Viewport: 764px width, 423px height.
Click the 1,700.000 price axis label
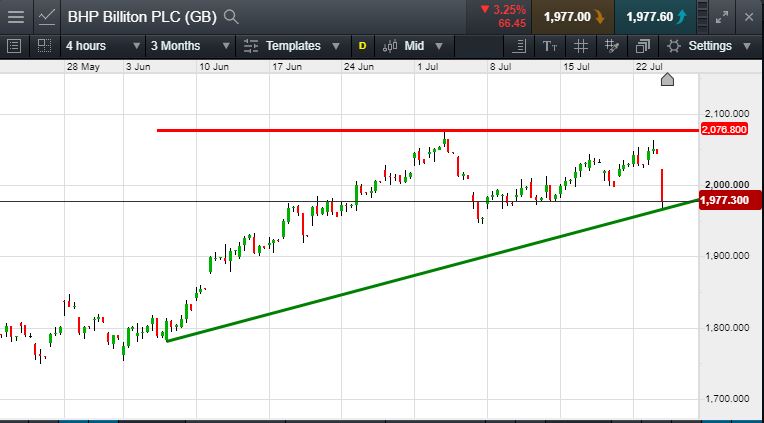click(x=727, y=399)
